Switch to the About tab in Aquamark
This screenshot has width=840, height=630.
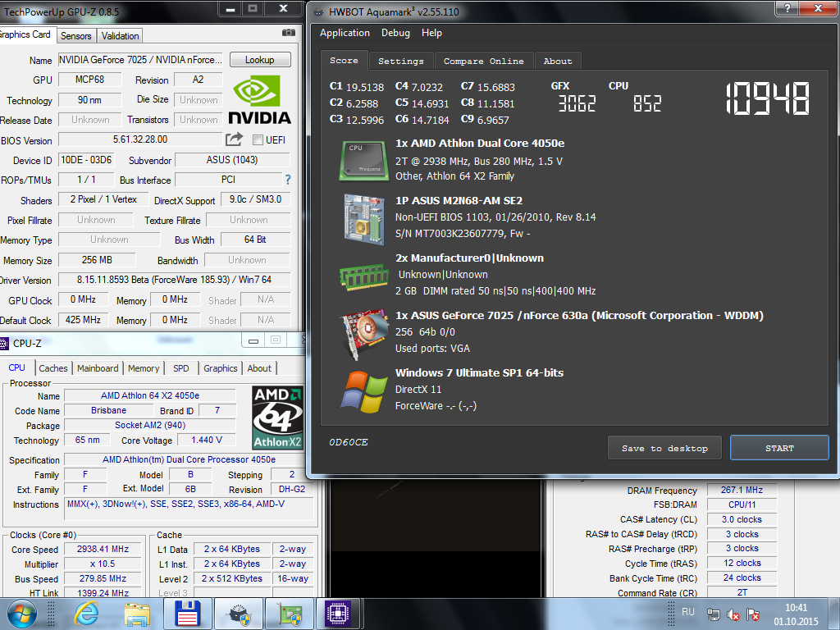tap(558, 61)
